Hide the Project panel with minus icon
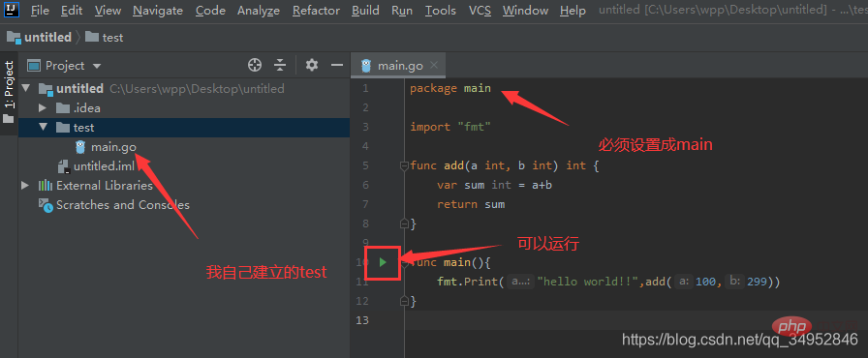 click(337, 65)
